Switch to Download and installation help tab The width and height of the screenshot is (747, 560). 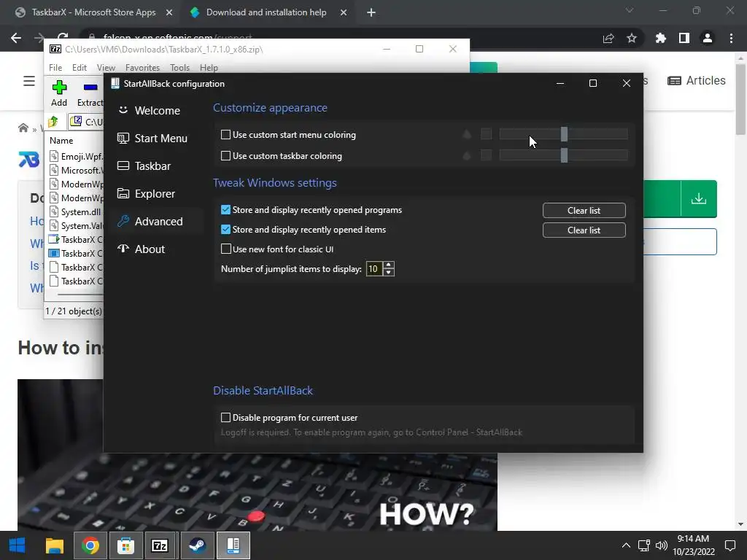(x=266, y=12)
